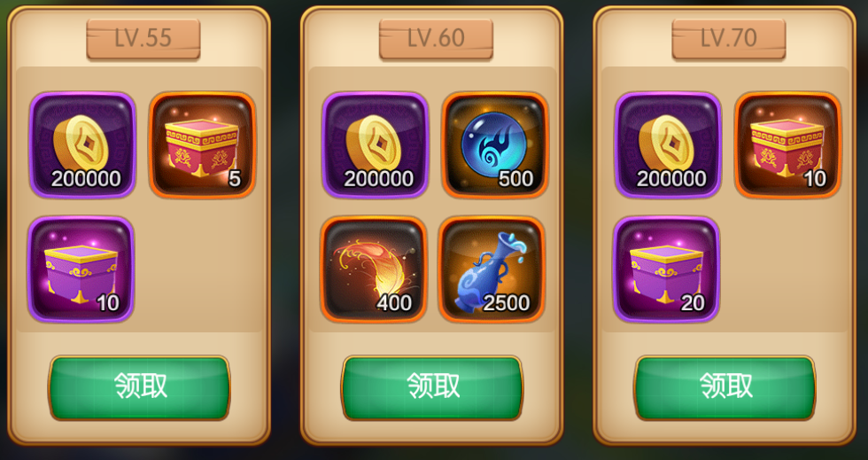The height and width of the screenshot is (460, 868).
Task: Choose the purple gift box with 20 count
Action: click(x=666, y=269)
